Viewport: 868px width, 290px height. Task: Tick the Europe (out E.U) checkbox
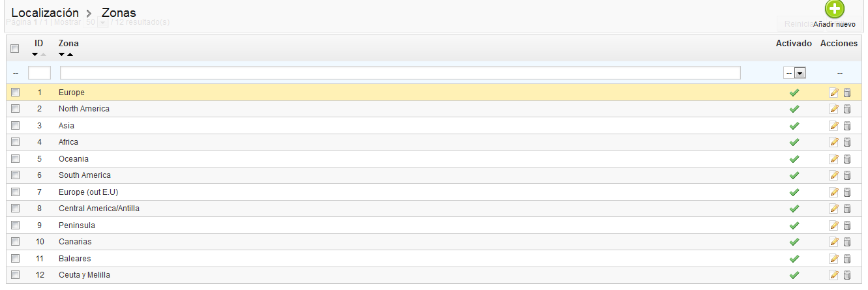[x=16, y=192]
